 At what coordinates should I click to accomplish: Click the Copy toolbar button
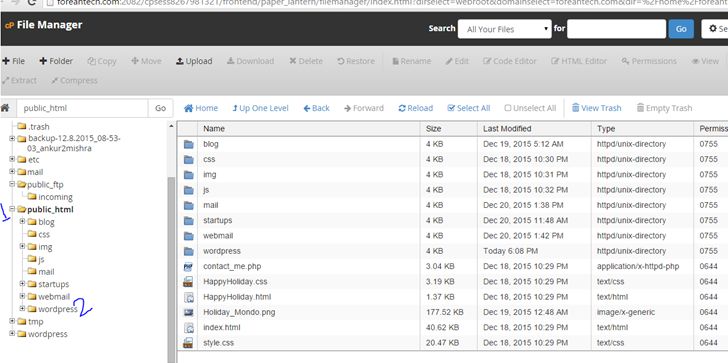(102, 61)
